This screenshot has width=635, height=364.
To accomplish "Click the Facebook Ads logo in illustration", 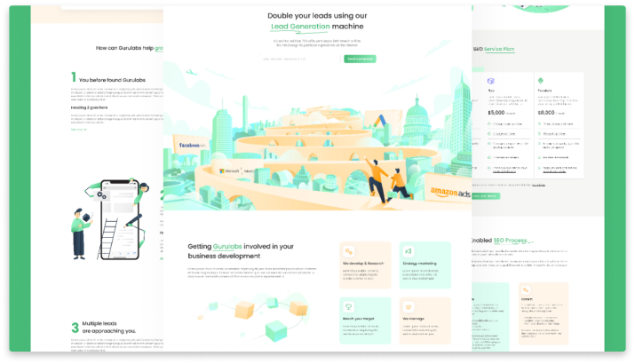I will coord(191,145).
